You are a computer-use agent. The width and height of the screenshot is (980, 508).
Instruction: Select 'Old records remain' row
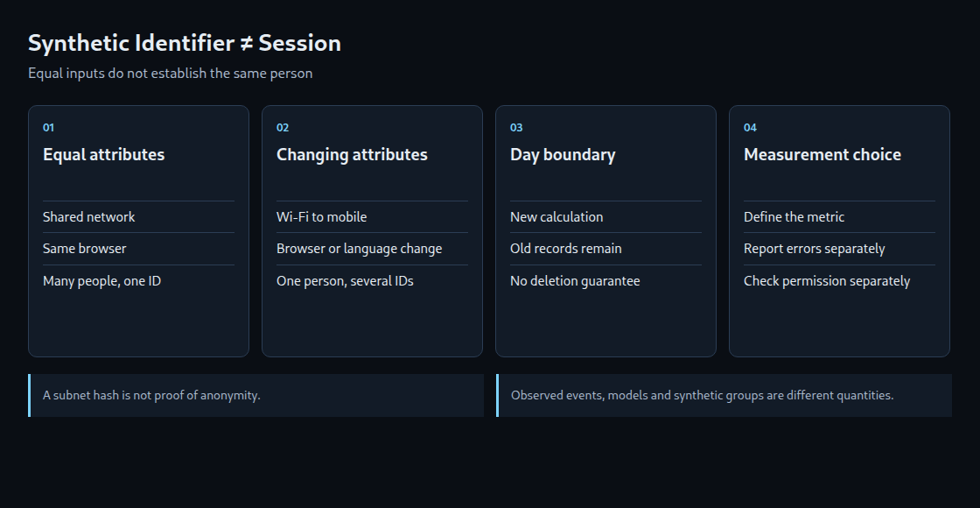pyautogui.click(x=605, y=249)
